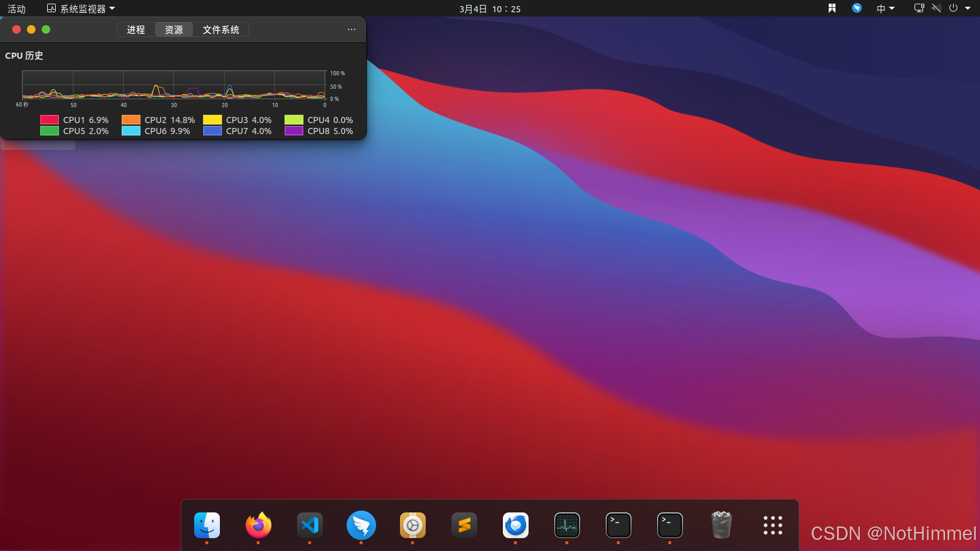Toggle the CPU1 graph via its legend entry

tap(75, 120)
